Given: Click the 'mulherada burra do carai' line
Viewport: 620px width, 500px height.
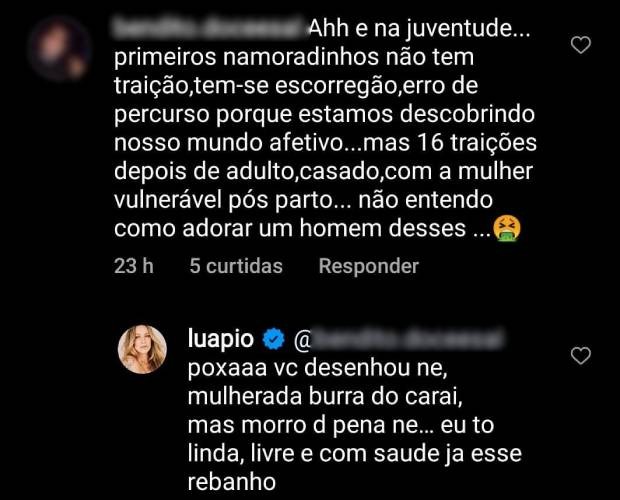Looking at the screenshot, I should (325, 397).
